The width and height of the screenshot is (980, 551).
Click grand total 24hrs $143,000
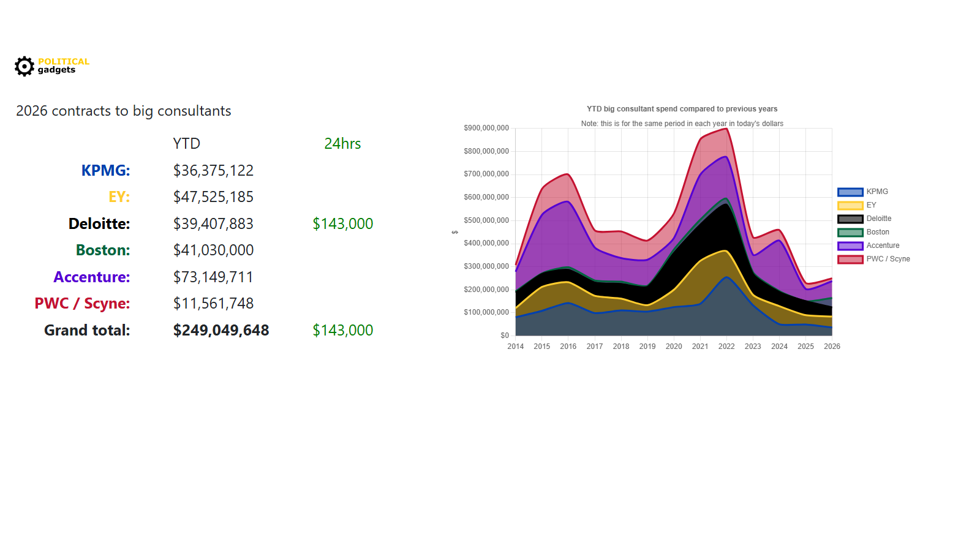pyautogui.click(x=343, y=330)
